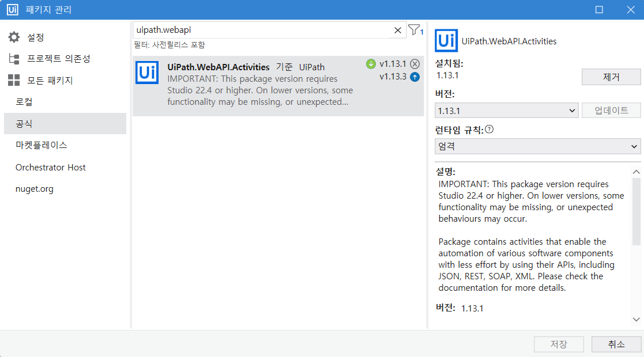Maximize the 패키지 관리 window
Image resolution: width=644 pixels, height=357 pixels.
click(x=599, y=9)
